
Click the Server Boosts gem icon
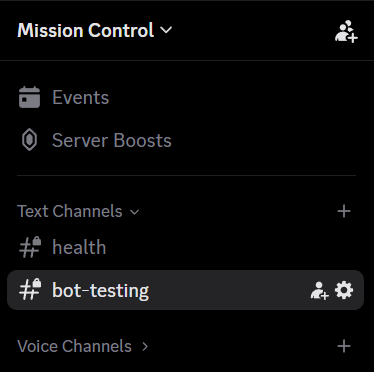tap(29, 140)
